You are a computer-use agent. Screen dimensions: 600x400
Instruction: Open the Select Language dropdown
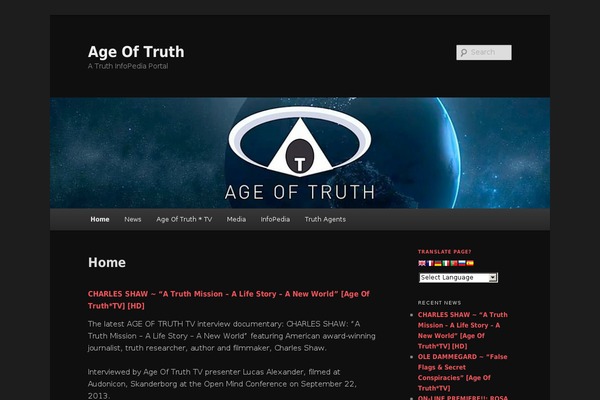tap(458, 278)
